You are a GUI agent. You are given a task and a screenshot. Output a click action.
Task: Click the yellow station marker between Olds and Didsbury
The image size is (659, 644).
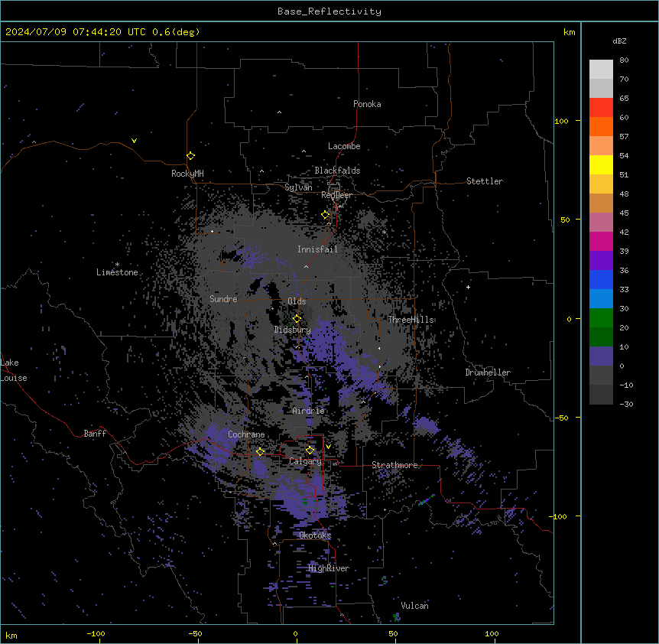tap(297, 319)
